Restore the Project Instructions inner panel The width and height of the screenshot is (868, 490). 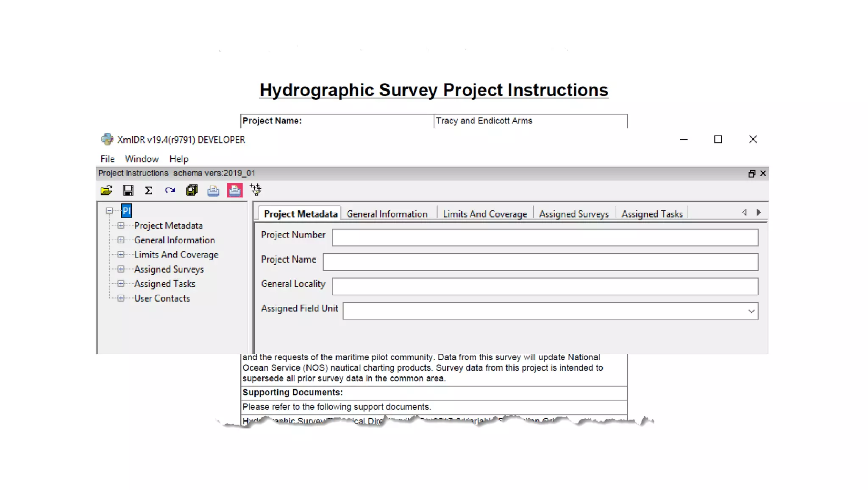tap(751, 174)
